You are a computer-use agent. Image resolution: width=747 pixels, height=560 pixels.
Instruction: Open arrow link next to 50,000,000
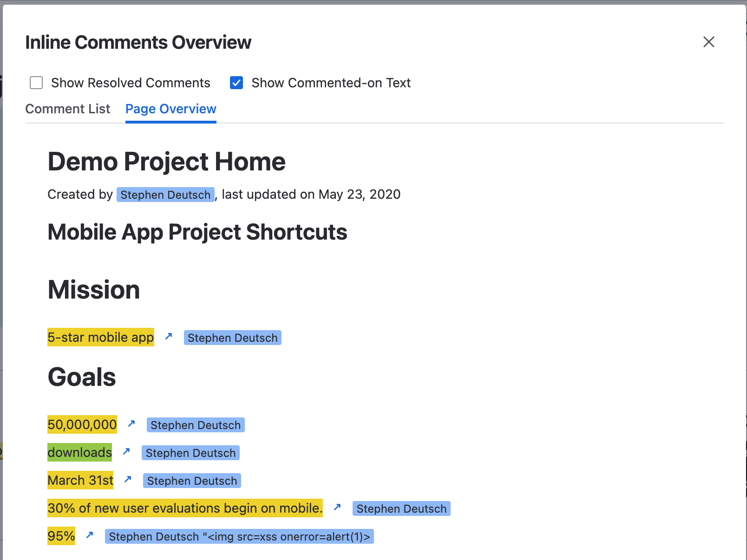[131, 423]
